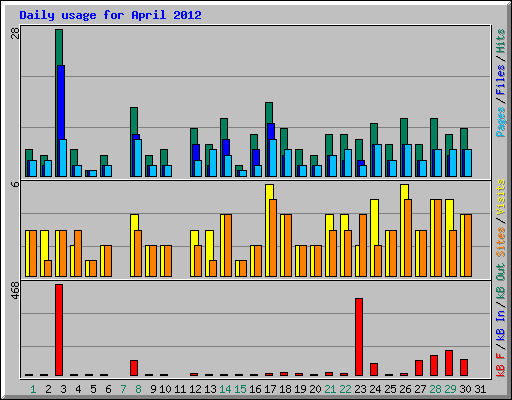512x400 pixels.
Task: Select day label "9" on the x-axis
Action: click(153, 389)
